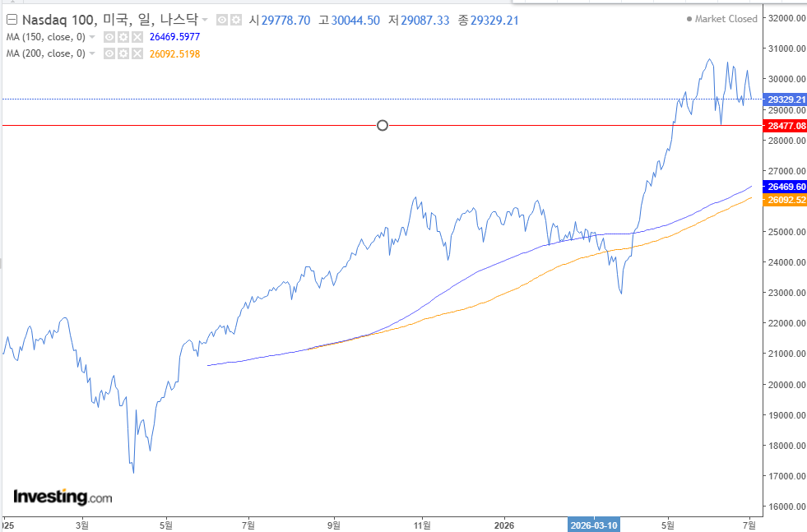
Task: Click the MA 200 value 26092.5198
Action: tap(174, 53)
